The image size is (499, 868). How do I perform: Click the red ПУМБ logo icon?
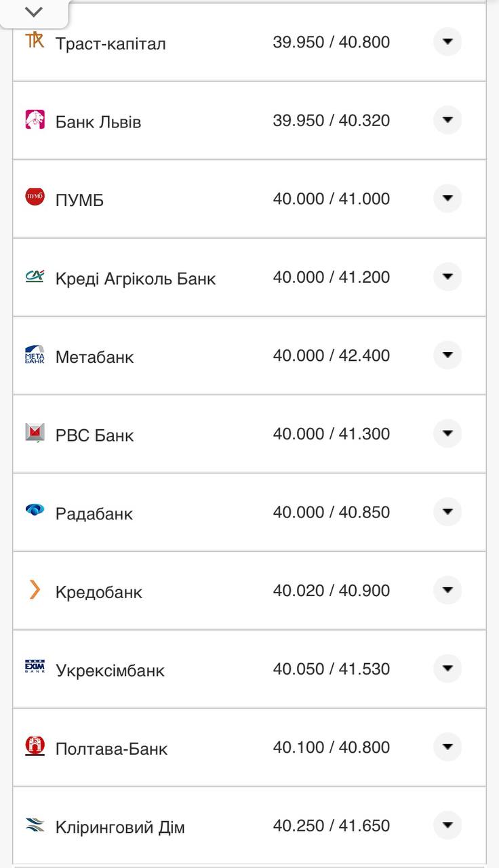click(x=35, y=197)
